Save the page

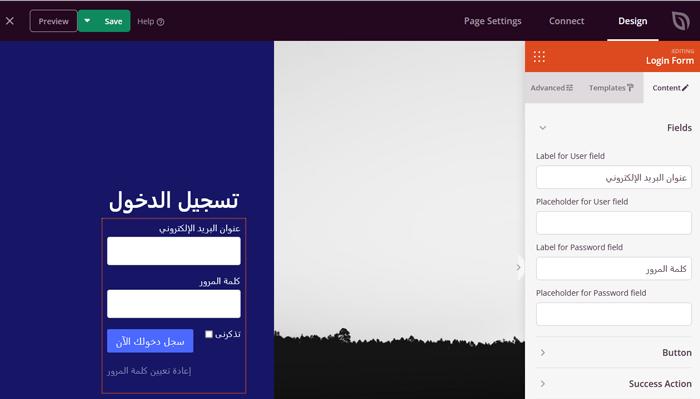(113, 21)
